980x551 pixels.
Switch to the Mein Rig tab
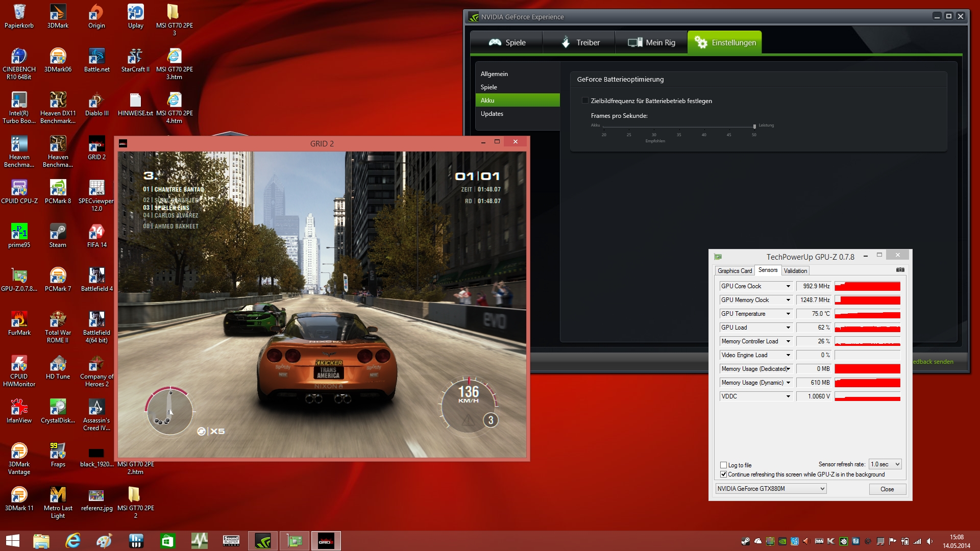[x=651, y=42]
